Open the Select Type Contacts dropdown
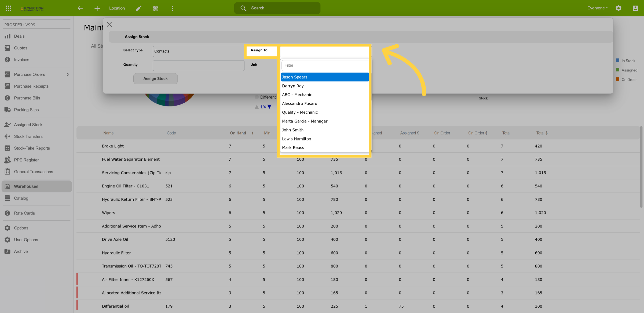 198,51
